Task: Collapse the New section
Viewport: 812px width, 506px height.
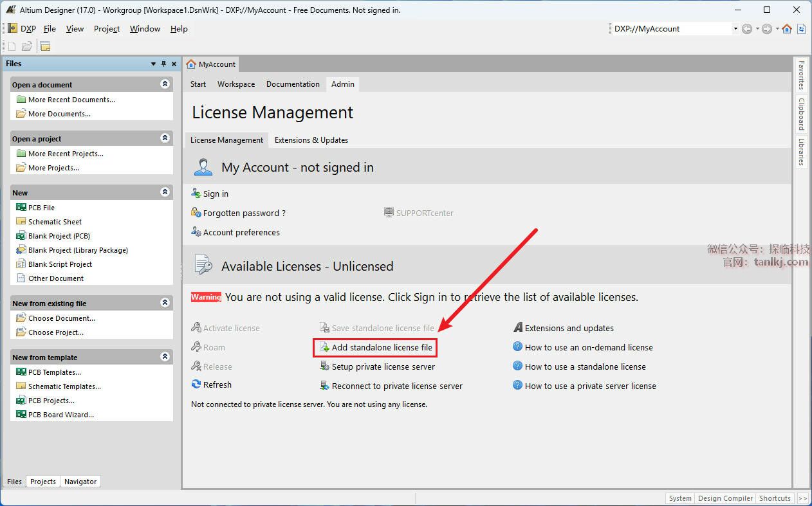Action: click(165, 192)
